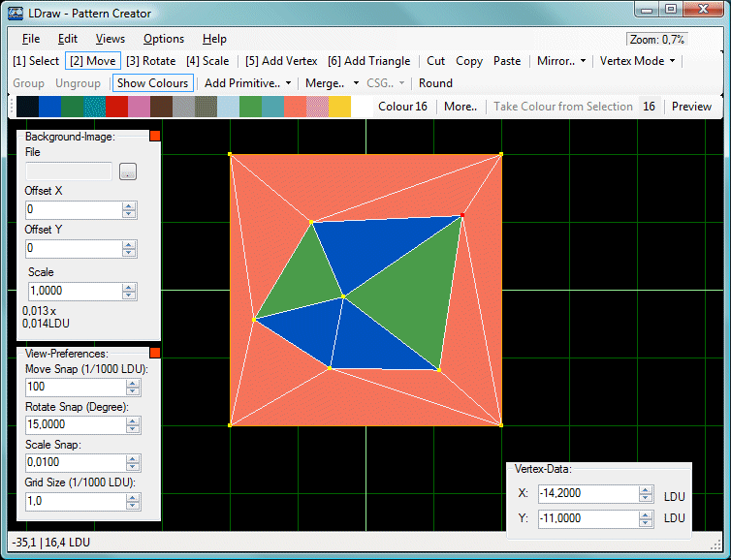731x560 pixels.
Task: Adjust the Rotate Snap spinner arrows
Action: pos(133,425)
